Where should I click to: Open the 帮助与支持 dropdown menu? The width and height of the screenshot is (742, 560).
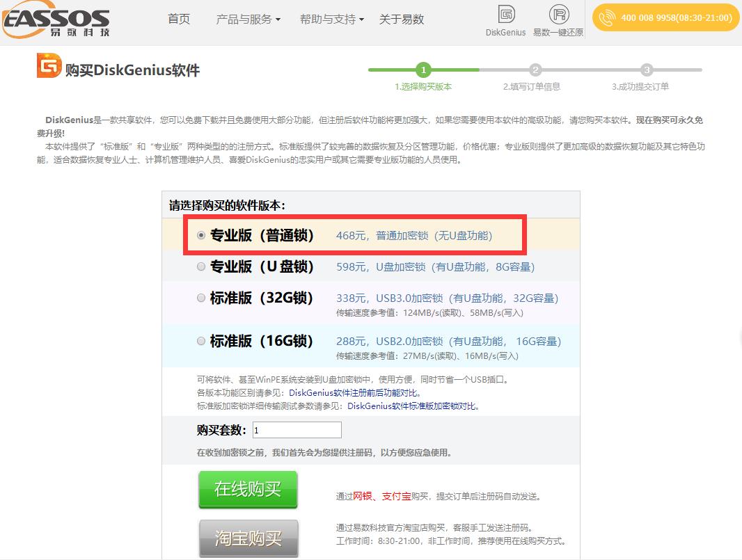(x=332, y=19)
